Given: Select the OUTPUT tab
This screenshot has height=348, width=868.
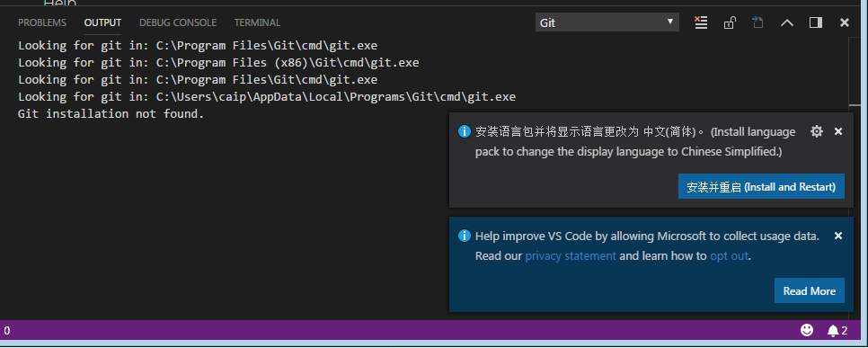Looking at the screenshot, I should (102, 22).
